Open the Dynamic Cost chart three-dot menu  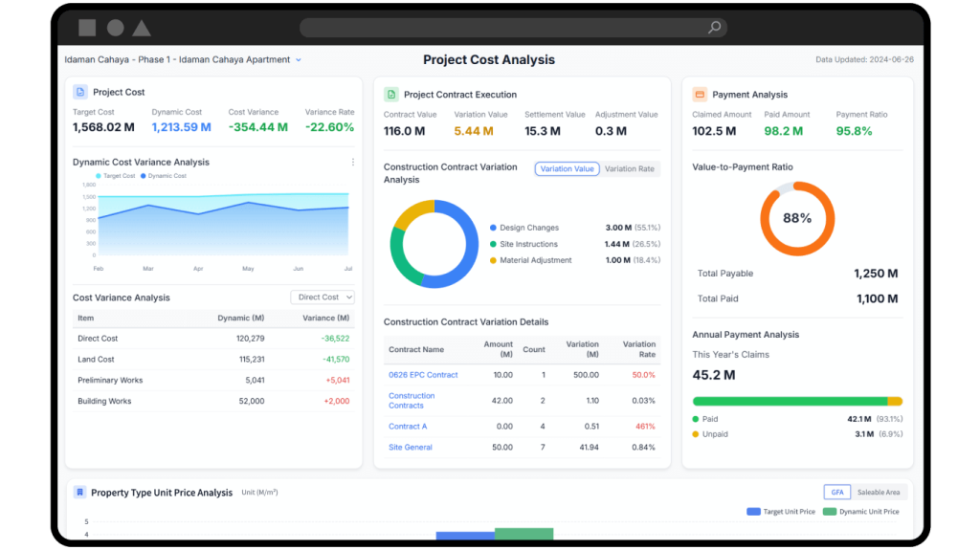352,163
